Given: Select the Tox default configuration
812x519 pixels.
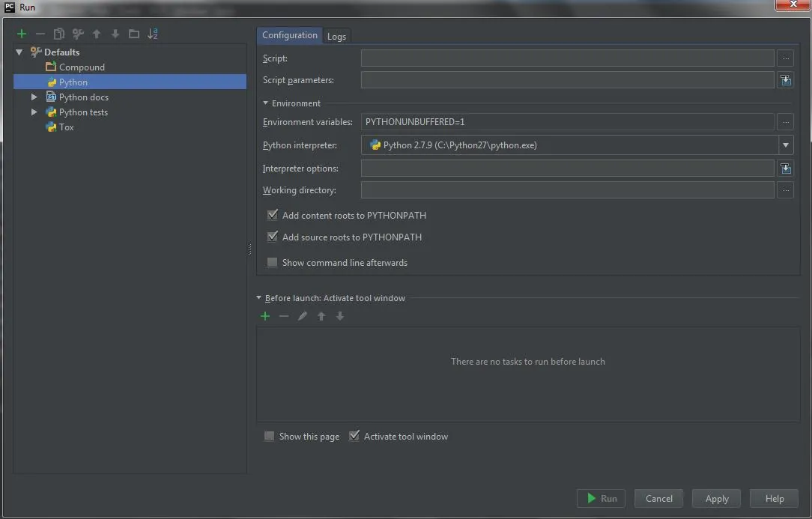Looking at the screenshot, I should tap(66, 127).
